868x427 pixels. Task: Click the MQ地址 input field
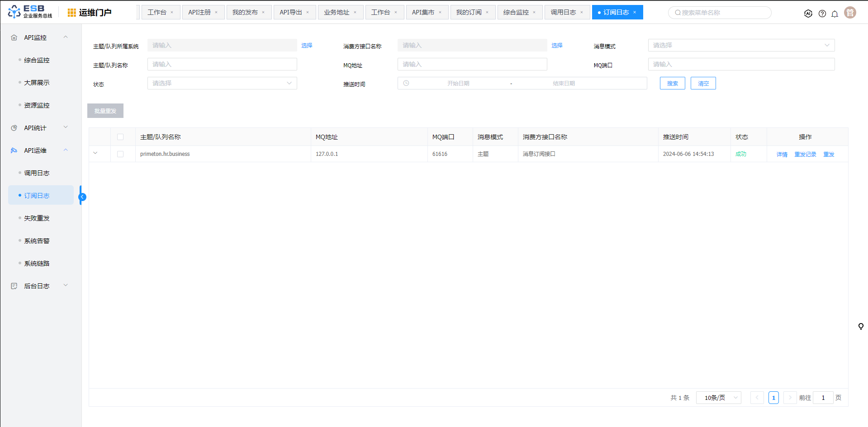(472, 64)
